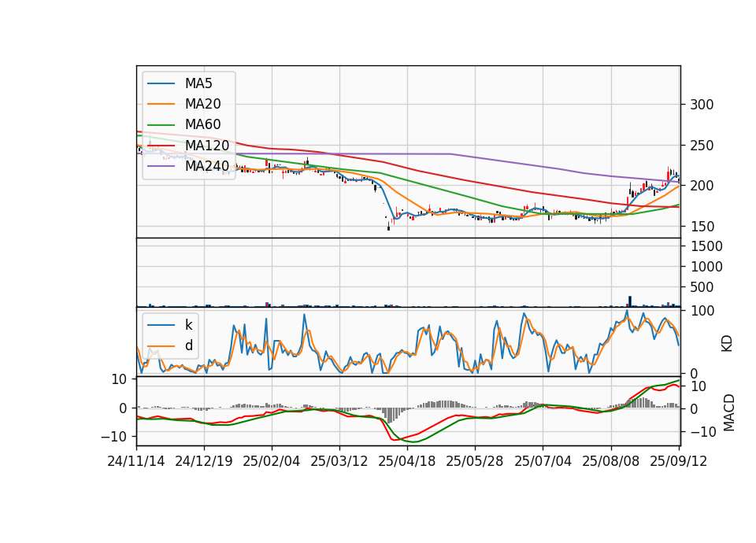Viewport: 756px width, 543px height.
Task: Click the 300 price axis label
Action: pos(702,105)
